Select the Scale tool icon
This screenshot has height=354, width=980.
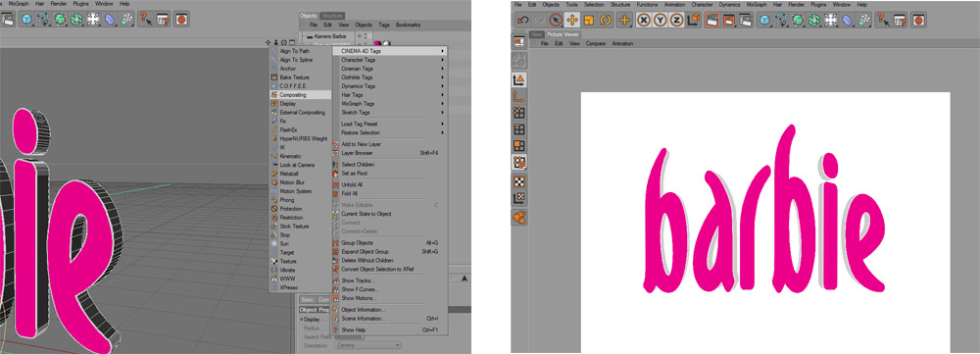click(x=589, y=20)
